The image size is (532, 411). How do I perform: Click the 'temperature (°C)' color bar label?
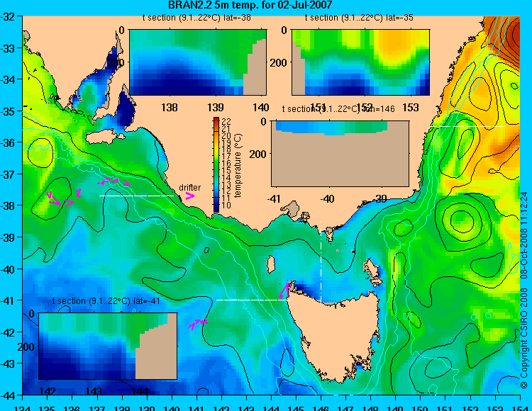[238, 165]
